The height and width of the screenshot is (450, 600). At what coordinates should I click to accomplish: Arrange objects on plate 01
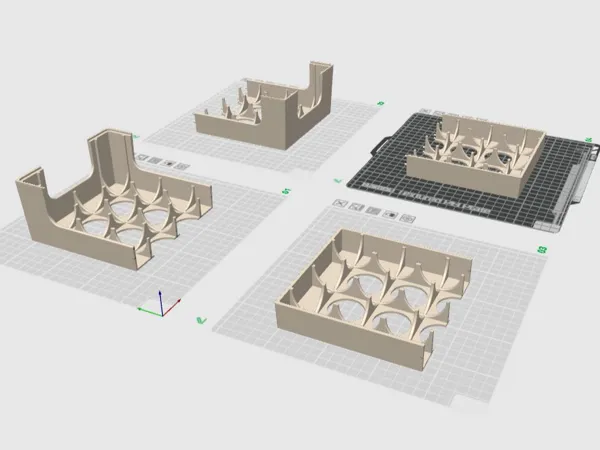155,160
